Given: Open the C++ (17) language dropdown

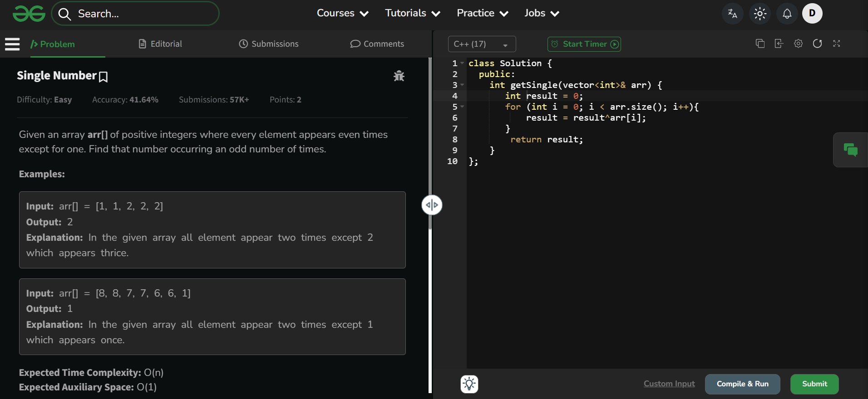Looking at the screenshot, I should [482, 44].
